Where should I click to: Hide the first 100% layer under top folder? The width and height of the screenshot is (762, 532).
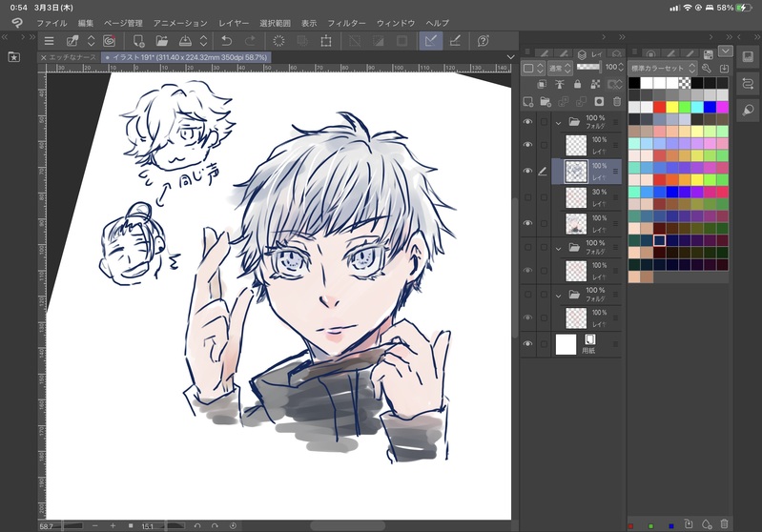pos(527,145)
